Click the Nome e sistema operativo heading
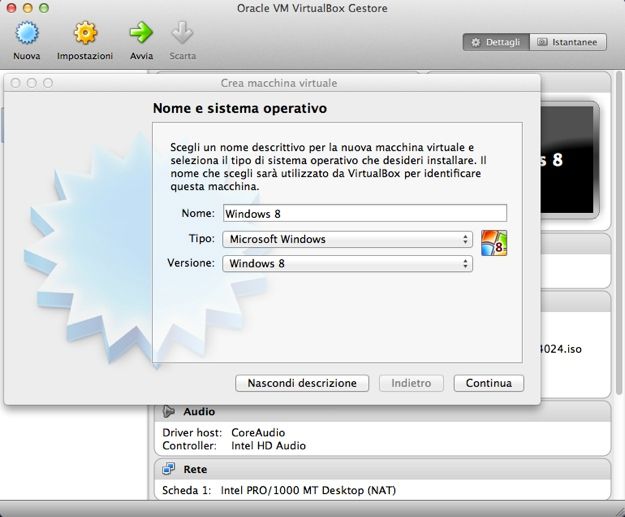 click(240, 108)
